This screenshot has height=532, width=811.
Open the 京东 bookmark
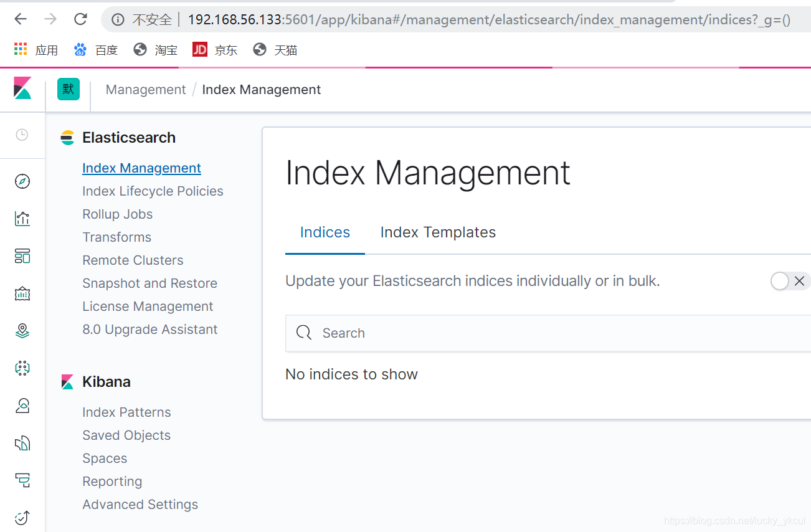coord(215,50)
